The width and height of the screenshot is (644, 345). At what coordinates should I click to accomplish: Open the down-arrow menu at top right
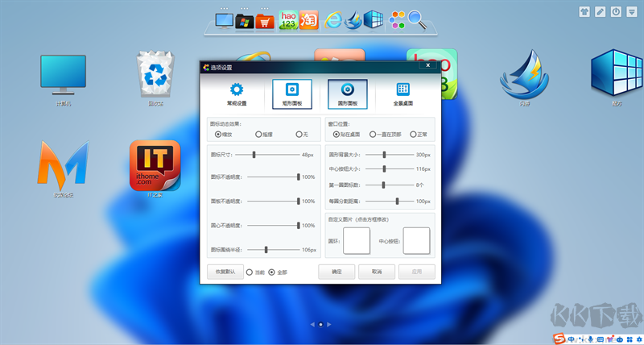631,11
